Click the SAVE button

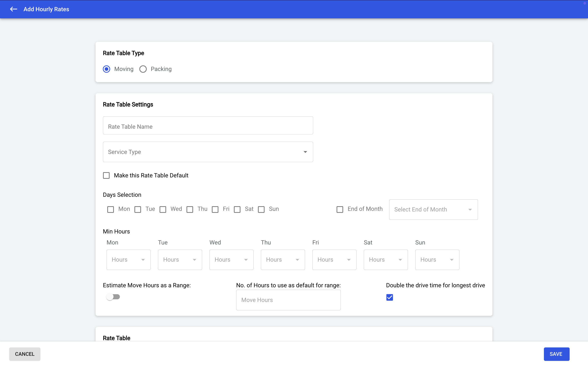[556, 354]
